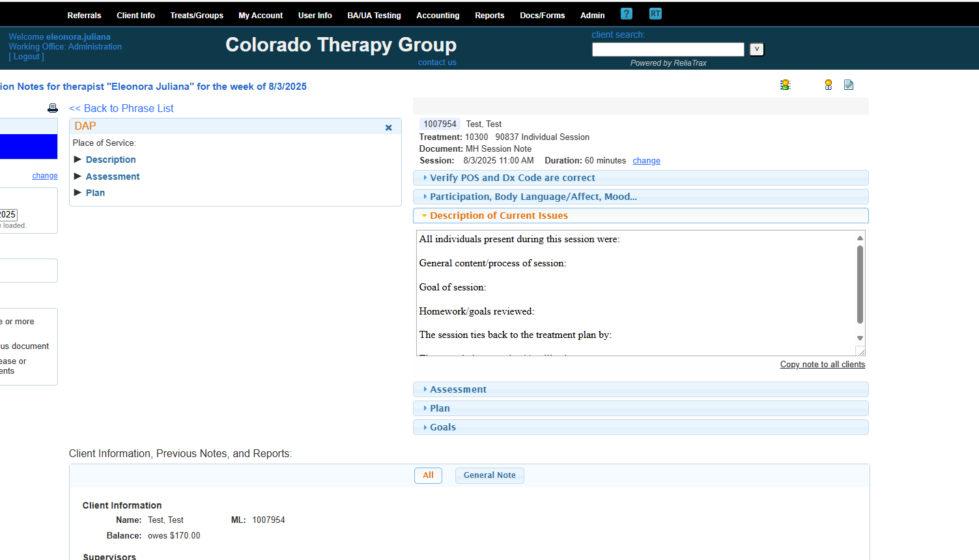Click Copy note to all clients link

[822, 365]
